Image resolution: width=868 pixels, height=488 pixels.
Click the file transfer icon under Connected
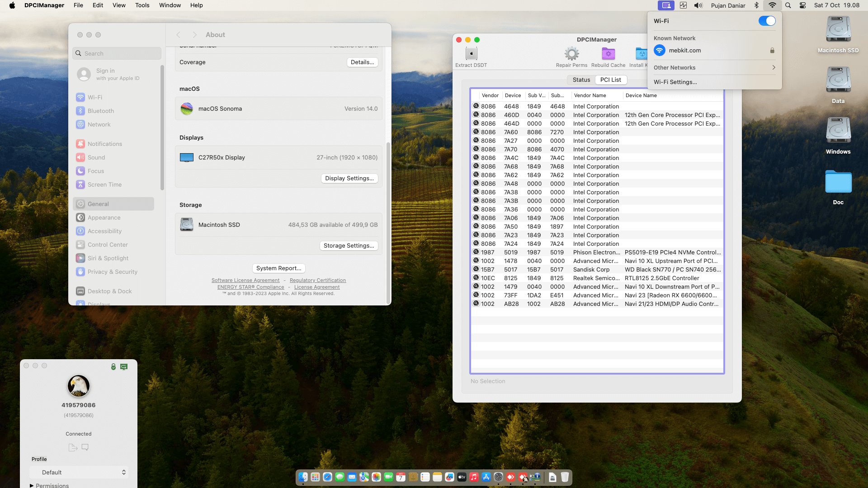[72, 447]
